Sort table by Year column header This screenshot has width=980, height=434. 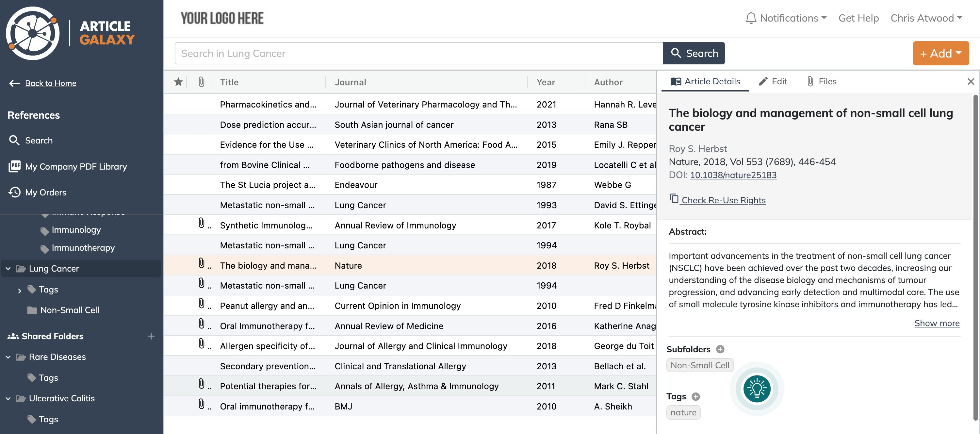546,82
